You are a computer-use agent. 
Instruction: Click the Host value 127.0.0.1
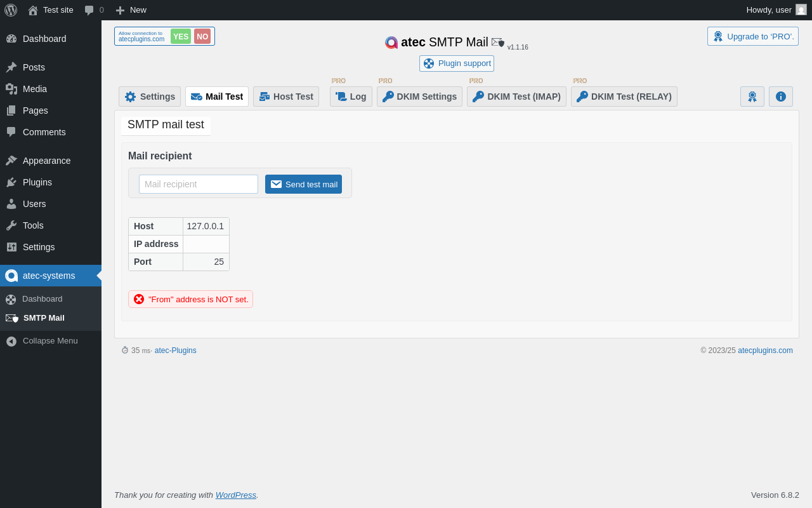[206, 226]
